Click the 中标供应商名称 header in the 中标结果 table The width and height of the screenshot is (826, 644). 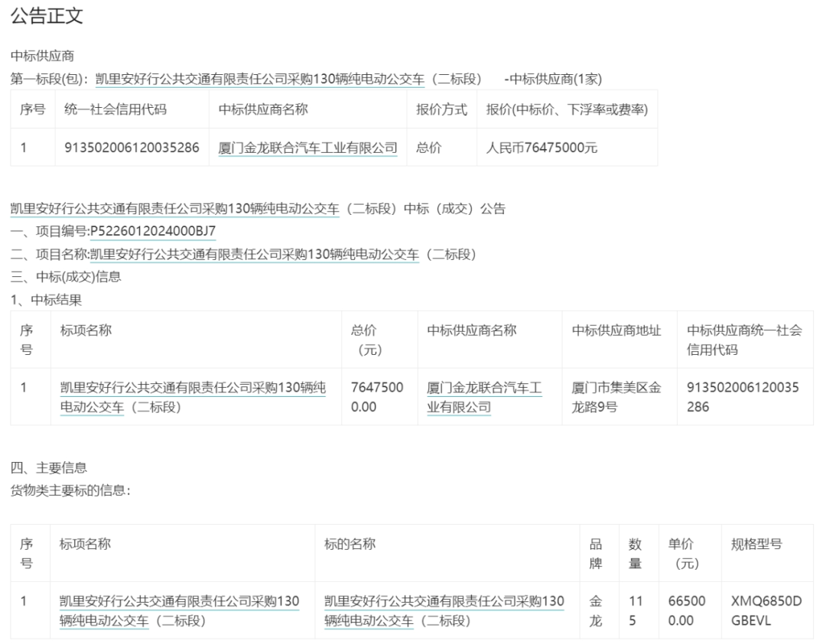coord(471,330)
